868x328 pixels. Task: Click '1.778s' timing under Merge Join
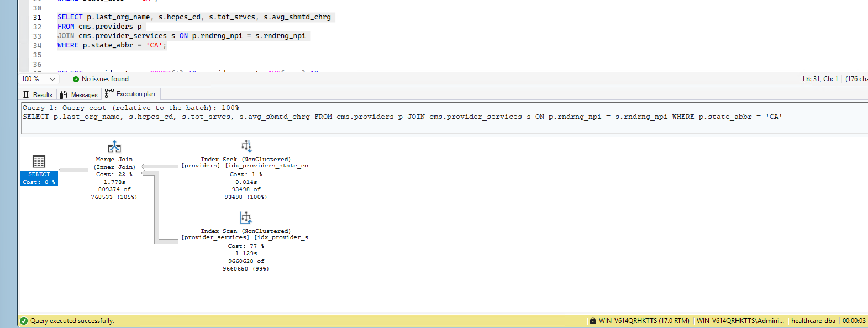pyautogui.click(x=114, y=182)
